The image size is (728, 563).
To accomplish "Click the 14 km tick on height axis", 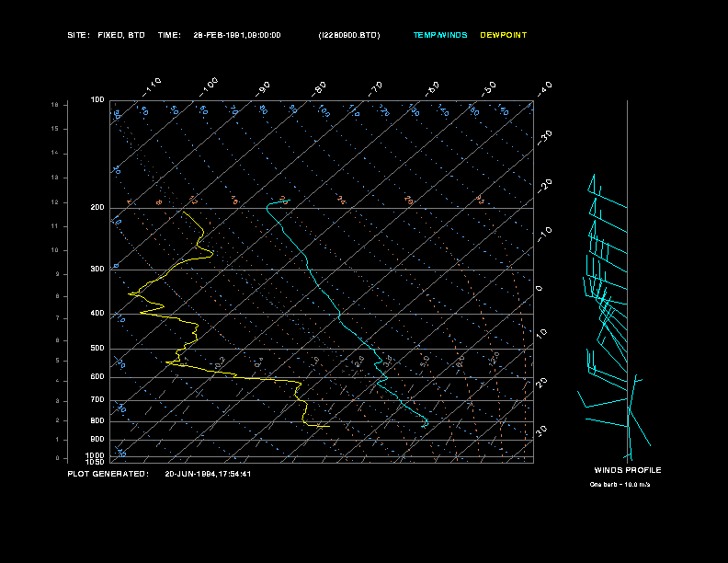I will (x=55, y=153).
